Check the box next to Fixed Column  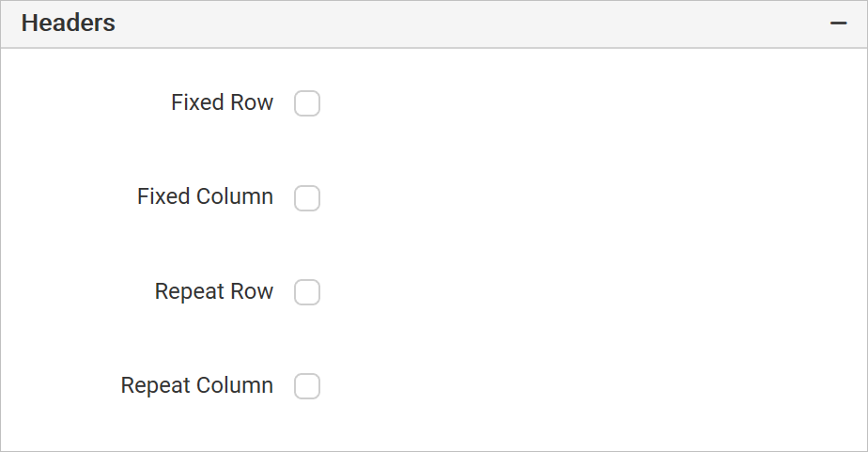tap(307, 198)
